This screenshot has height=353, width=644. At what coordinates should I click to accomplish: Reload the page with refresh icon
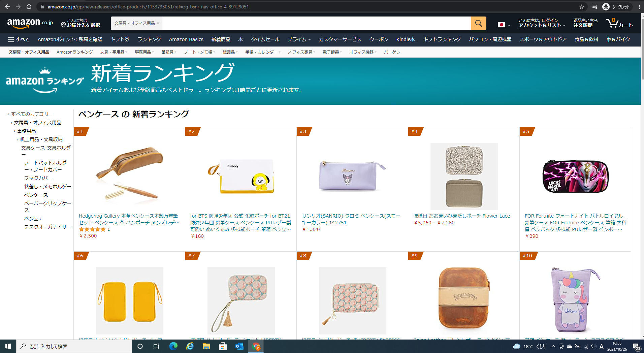click(x=29, y=7)
